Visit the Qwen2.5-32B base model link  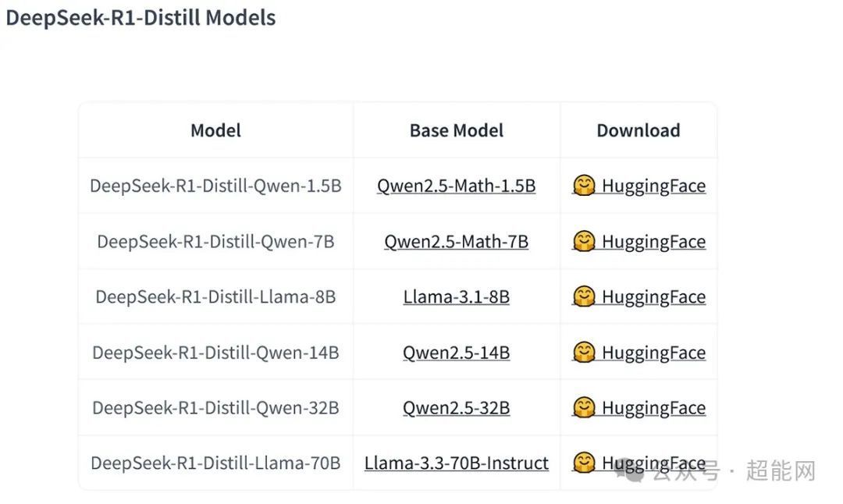pyautogui.click(x=456, y=408)
